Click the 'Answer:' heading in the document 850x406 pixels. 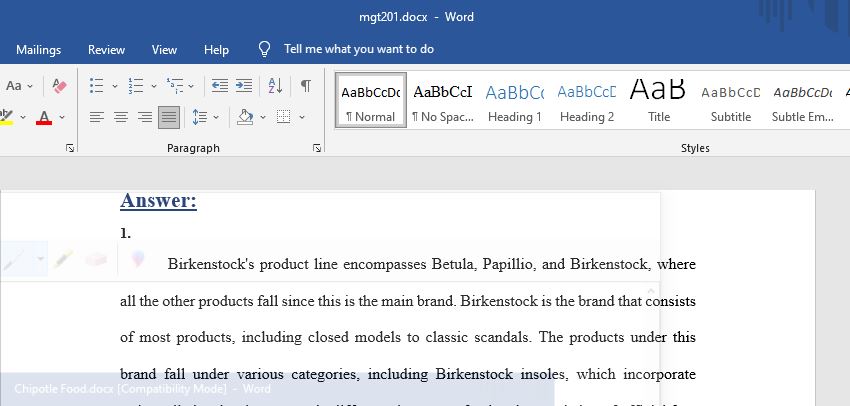point(158,201)
